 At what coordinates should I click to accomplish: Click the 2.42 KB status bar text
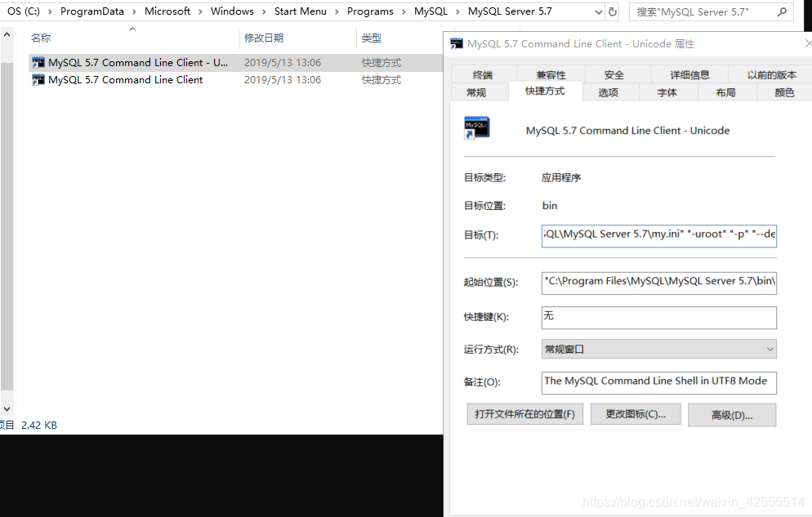pos(39,426)
